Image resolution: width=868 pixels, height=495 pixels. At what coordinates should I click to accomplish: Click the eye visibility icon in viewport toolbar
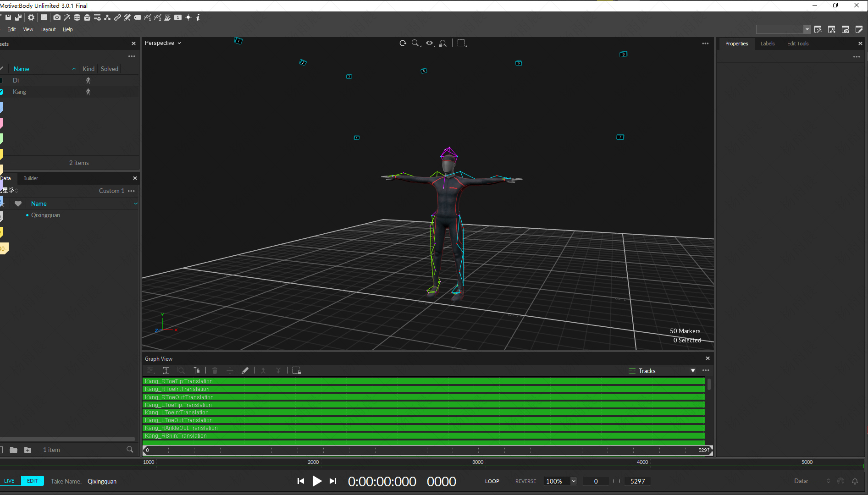point(430,43)
